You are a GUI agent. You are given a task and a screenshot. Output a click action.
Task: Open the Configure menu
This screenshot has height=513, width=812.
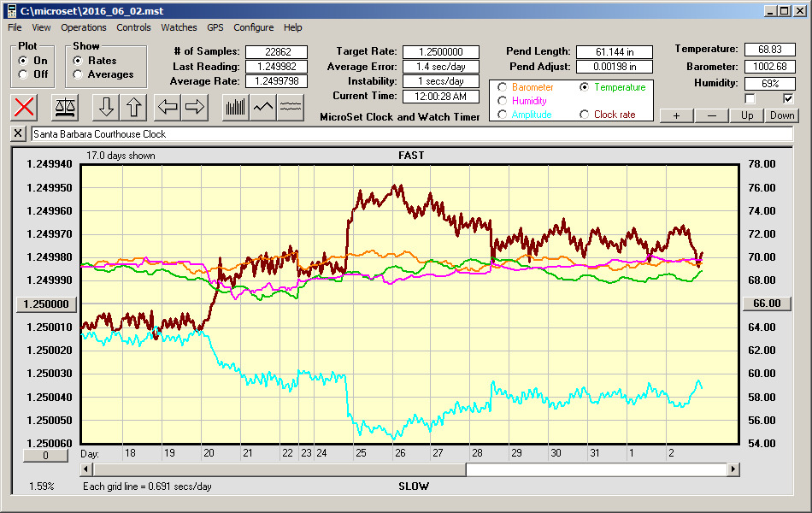[x=254, y=27]
